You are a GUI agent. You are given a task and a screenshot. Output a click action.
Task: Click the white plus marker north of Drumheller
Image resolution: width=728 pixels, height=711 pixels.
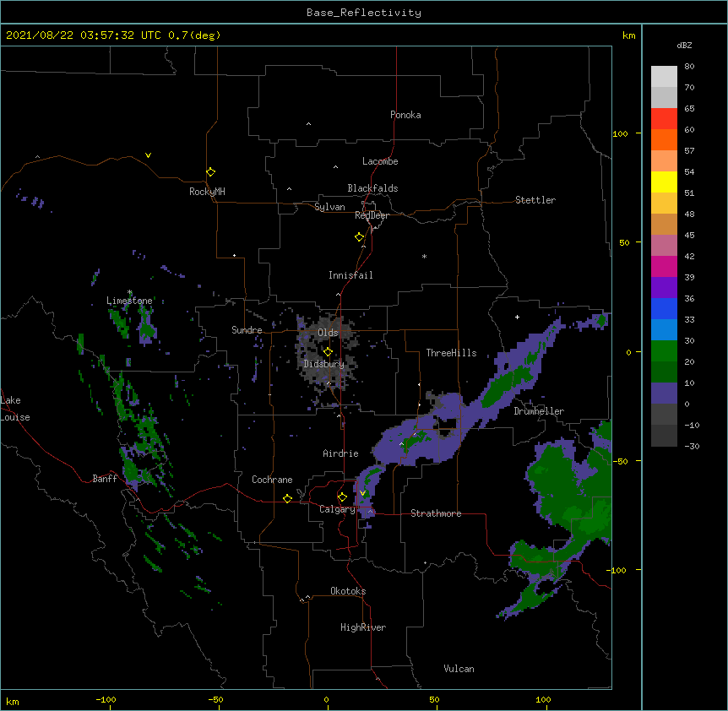tap(517, 317)
